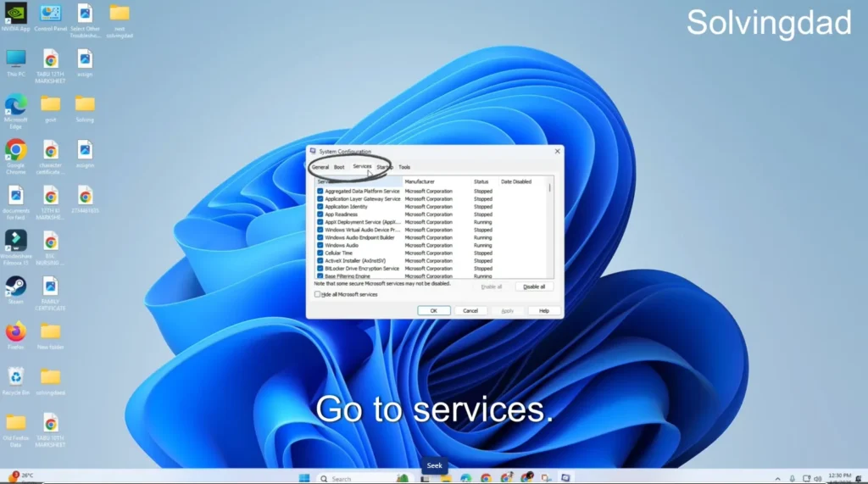This screenshot has height=484, width=868.
Task: Open the weather widget showing 26°C
Action: (21, 476)
